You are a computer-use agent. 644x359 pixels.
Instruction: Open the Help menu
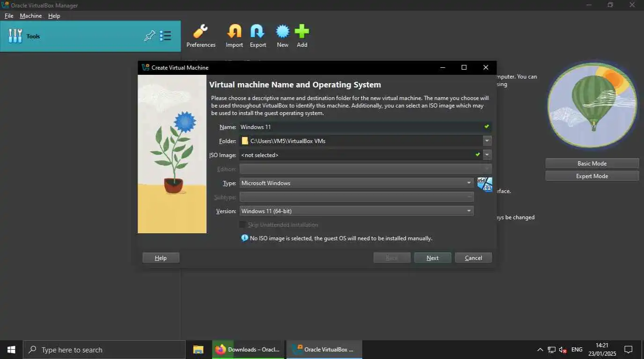(x=54, y=15)
